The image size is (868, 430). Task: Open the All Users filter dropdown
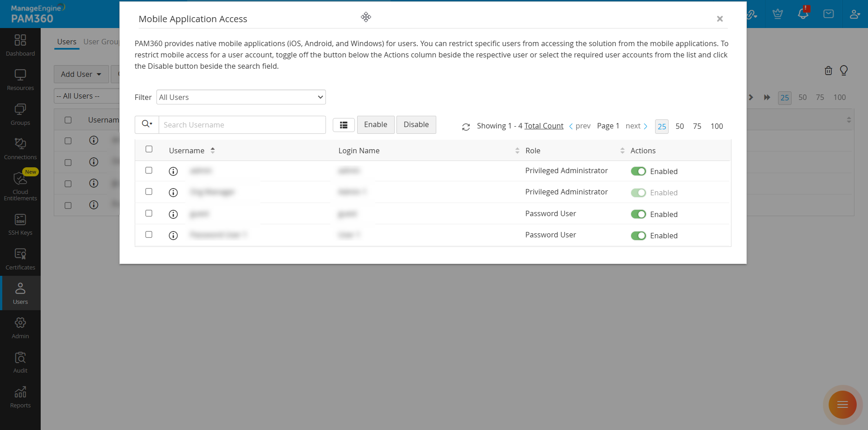coord(241,97)
